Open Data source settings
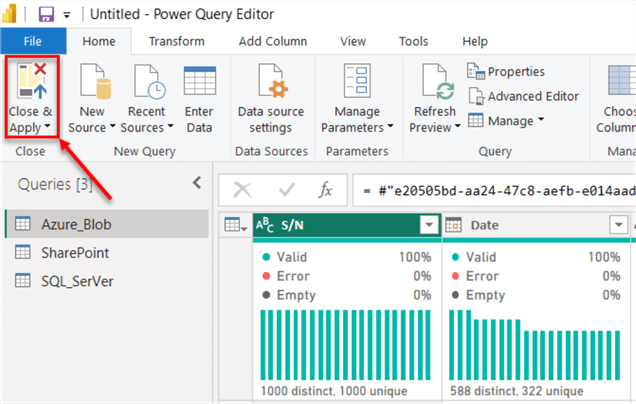Screen dimensions: 636x404 pyautogui.click(x=271, y=97)
